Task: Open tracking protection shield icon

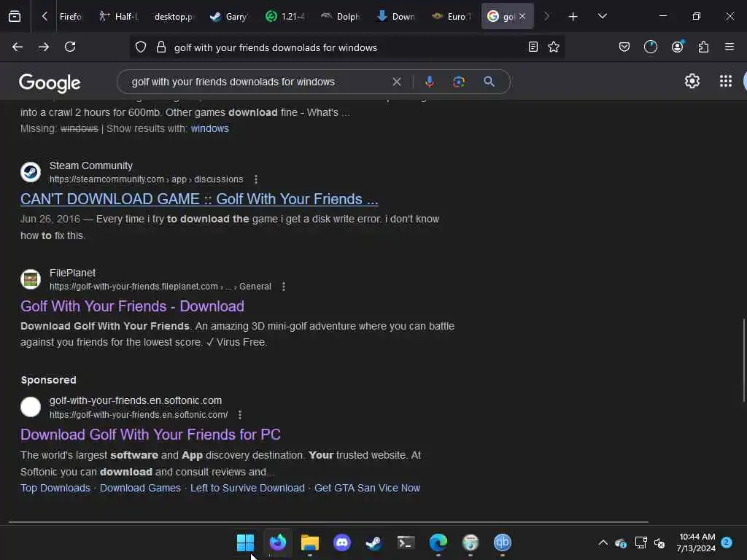Action: (141, 47)
